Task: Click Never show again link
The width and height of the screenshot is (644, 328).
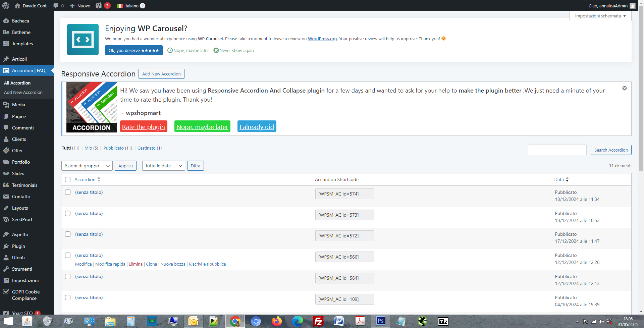Action: point(233,50)
